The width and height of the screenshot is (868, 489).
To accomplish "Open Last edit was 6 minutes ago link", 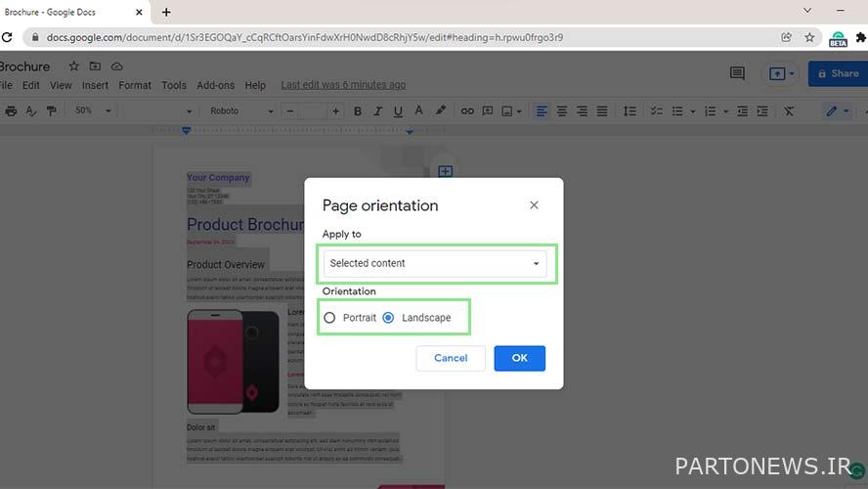I will click(343, 85).
